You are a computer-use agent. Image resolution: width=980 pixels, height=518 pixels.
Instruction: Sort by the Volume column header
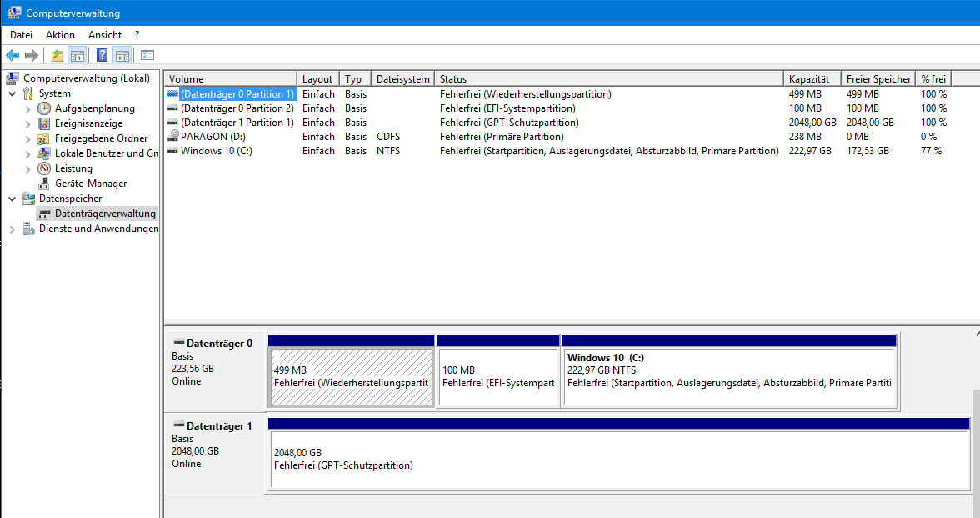click(x=231, y=78)
